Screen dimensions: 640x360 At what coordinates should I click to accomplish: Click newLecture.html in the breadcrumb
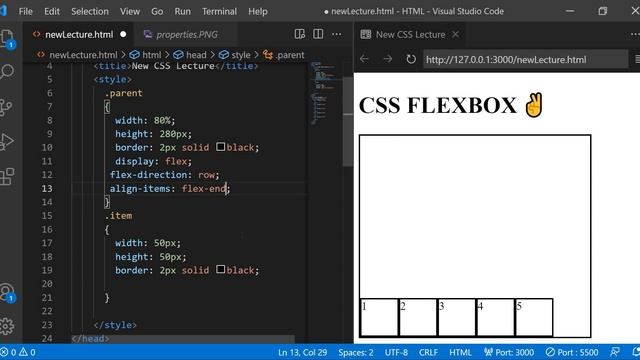coord(83,55)
